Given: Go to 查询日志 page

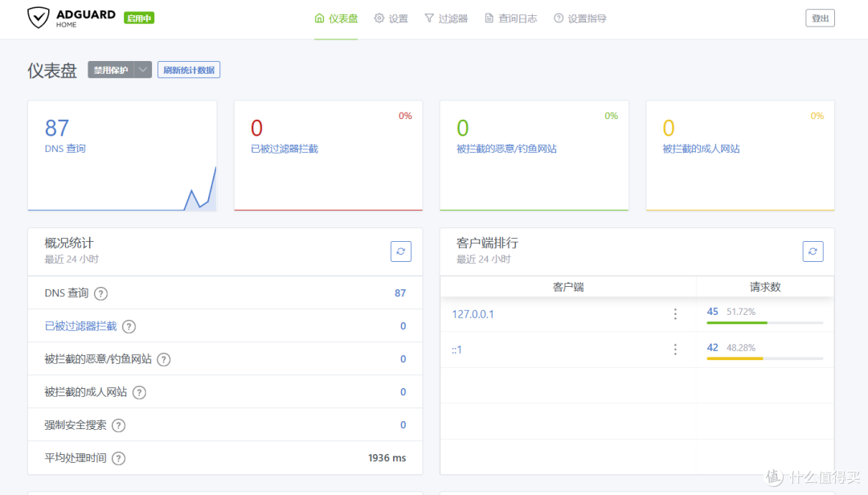Looking at the screenshot, I should (510, 18).
